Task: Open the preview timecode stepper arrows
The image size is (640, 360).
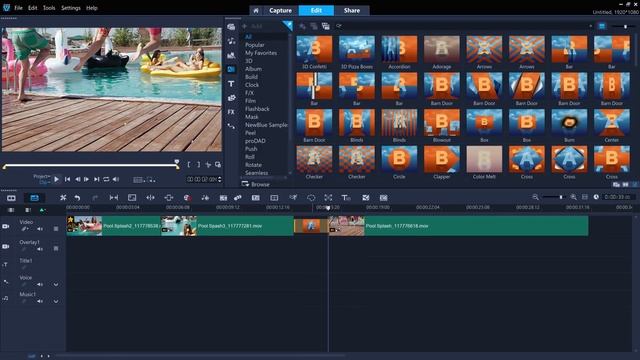Action: point(220,179)
